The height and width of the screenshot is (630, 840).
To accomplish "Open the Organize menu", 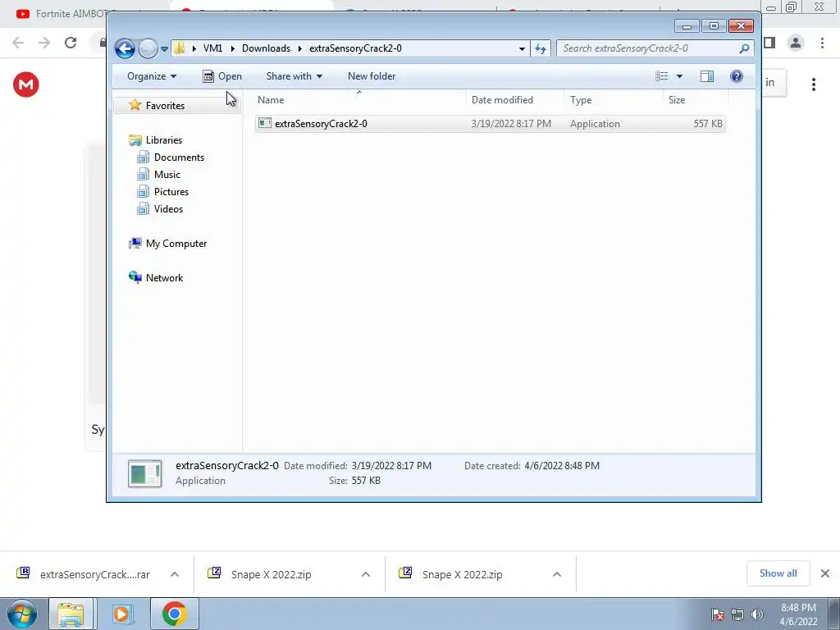I will pyautogui.click(x=152, y=76).
